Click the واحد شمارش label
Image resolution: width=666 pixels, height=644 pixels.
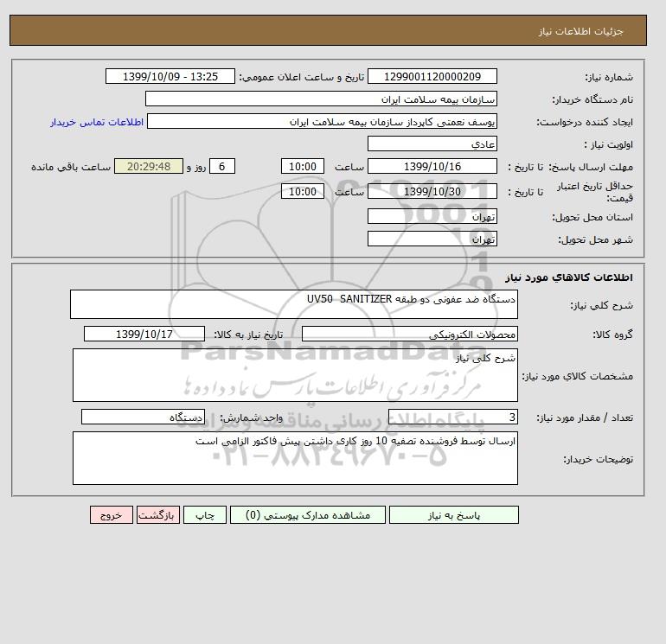[x=251, y=418]
